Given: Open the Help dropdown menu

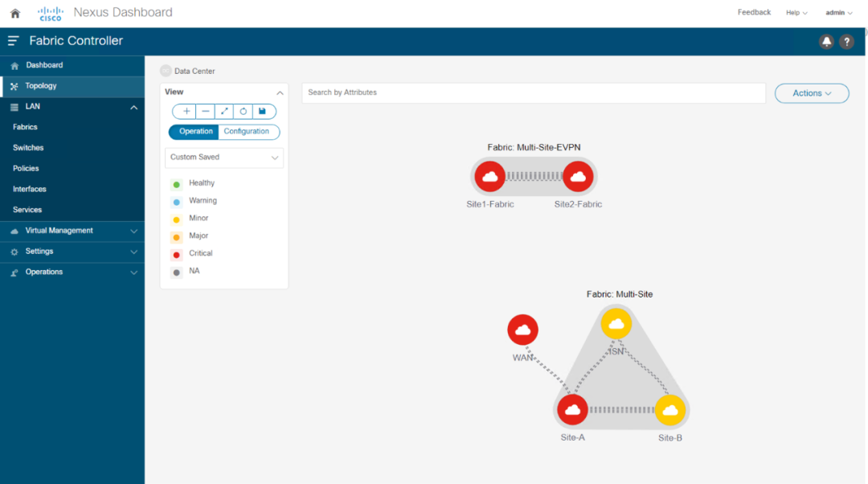Looking at the screenshot, I should click(796, 13).
